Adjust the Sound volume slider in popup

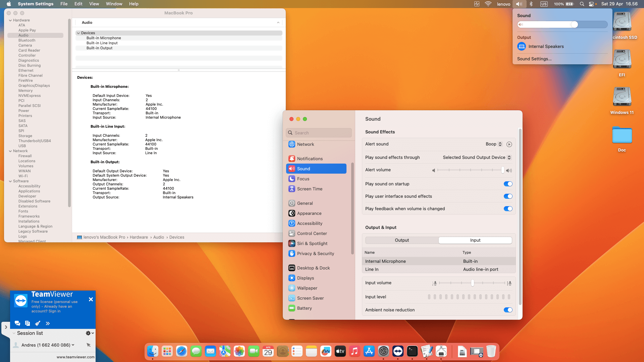[562, 24]
